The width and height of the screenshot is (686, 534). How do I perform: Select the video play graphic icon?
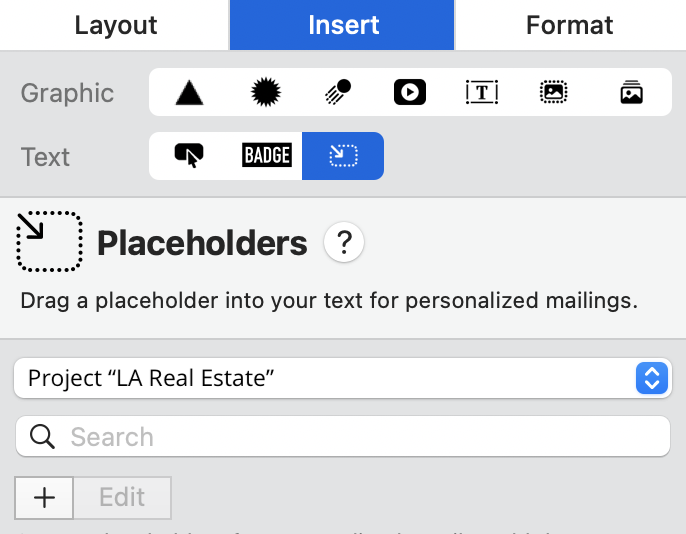pyautogui.click(x=410, y=93)
